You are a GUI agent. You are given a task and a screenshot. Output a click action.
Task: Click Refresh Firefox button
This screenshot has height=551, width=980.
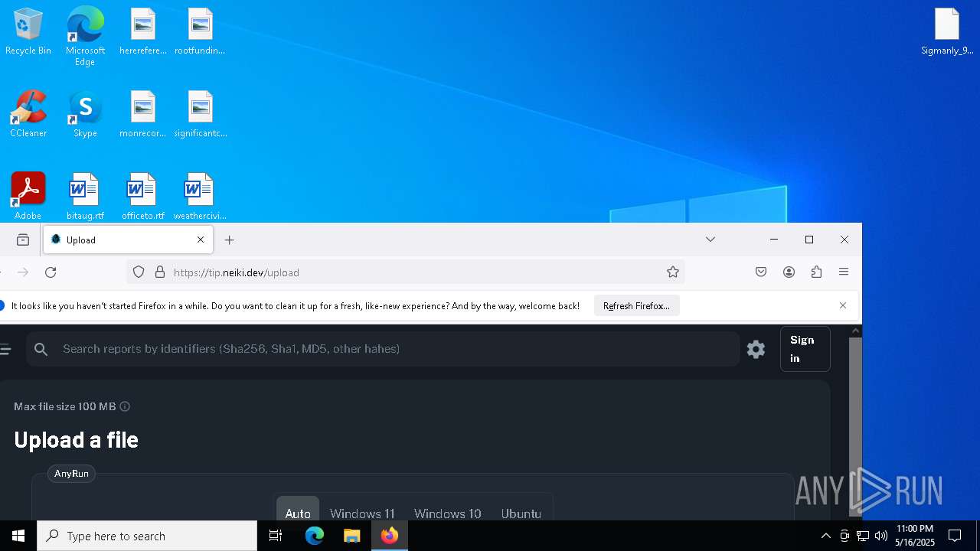[x=636, y=306]
